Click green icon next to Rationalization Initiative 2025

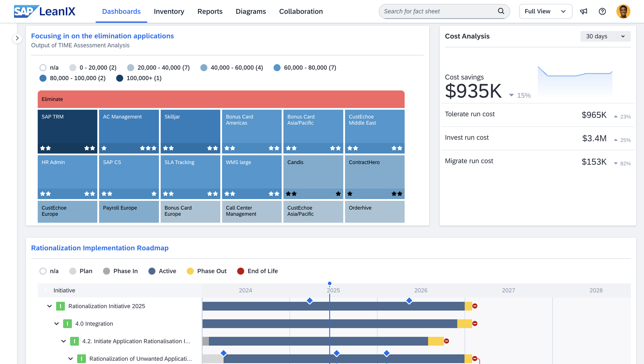(x=60, y=306)
